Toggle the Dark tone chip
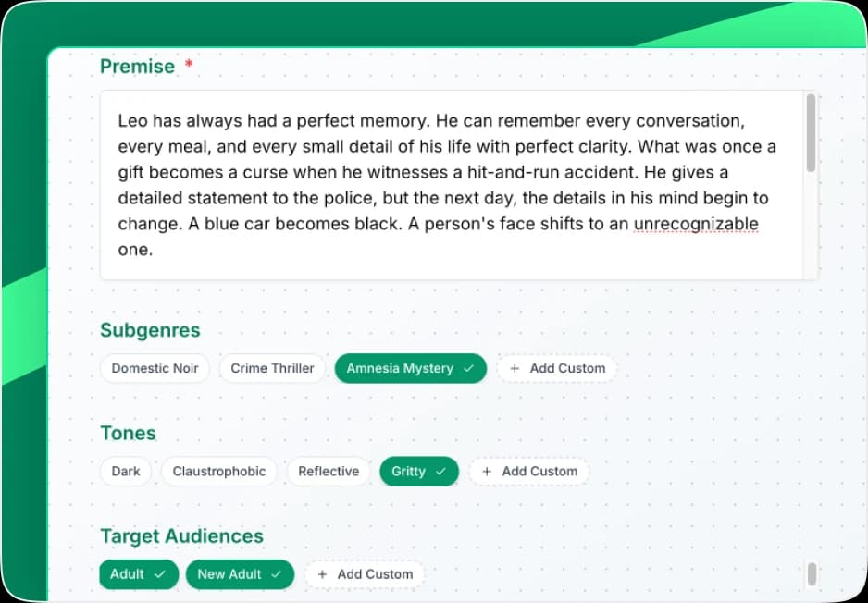 point(126,471)
